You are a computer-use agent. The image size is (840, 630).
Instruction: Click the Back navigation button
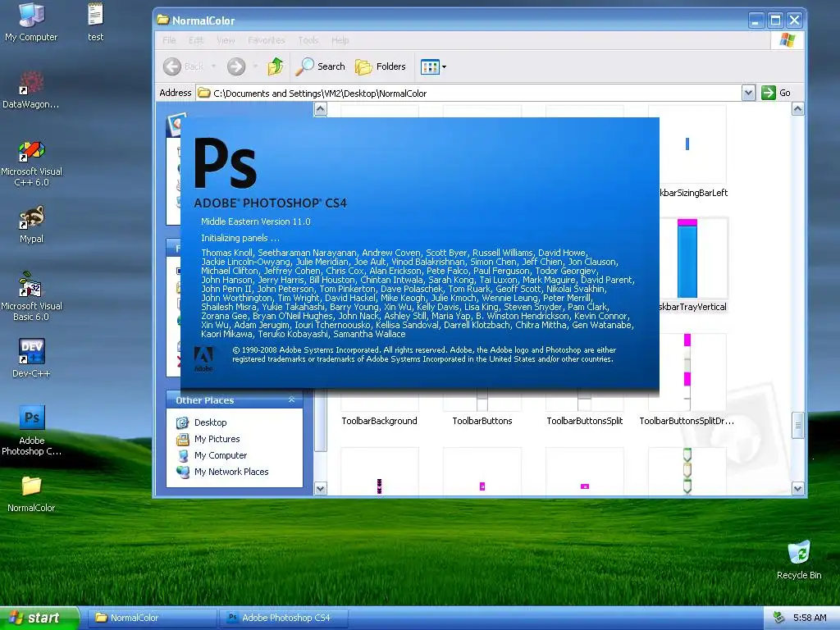pos(183,66)
